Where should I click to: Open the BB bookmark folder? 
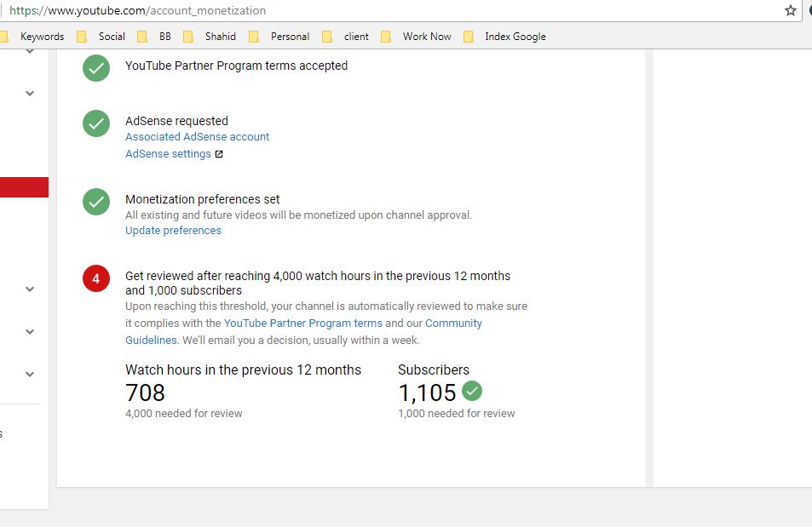tap(154, 37)
